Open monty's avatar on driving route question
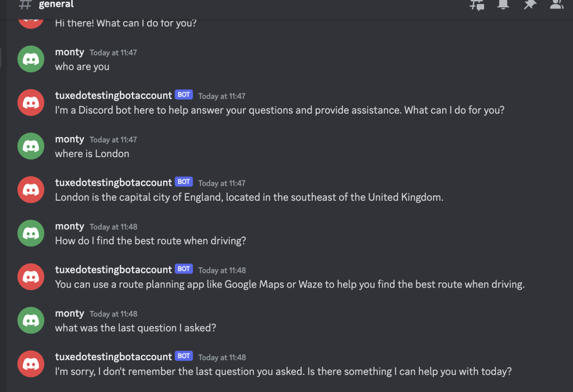Viewport: 573px width, 392px height. [31, 233]
